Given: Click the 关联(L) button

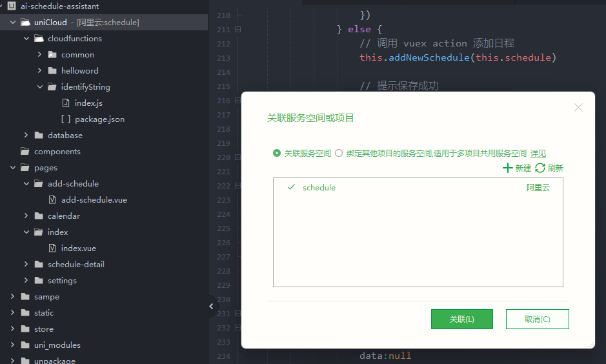Looking at the screenshot, I should coord(462,319).
